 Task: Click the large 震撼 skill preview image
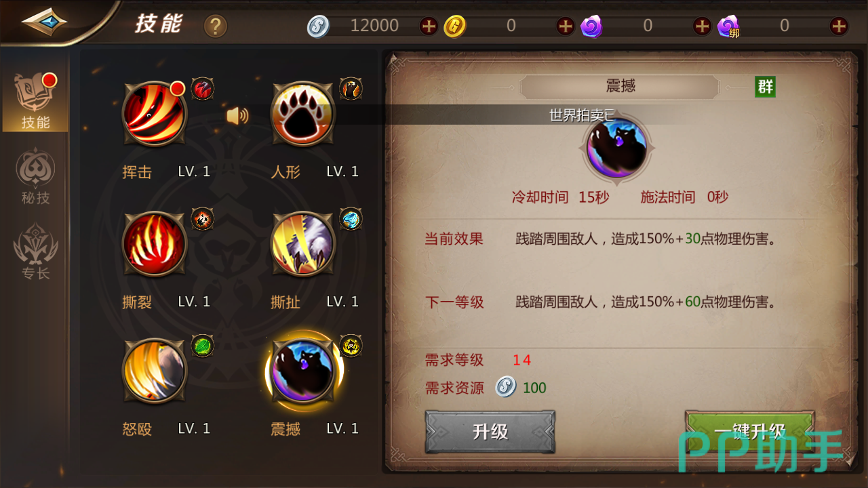(616, 148)
